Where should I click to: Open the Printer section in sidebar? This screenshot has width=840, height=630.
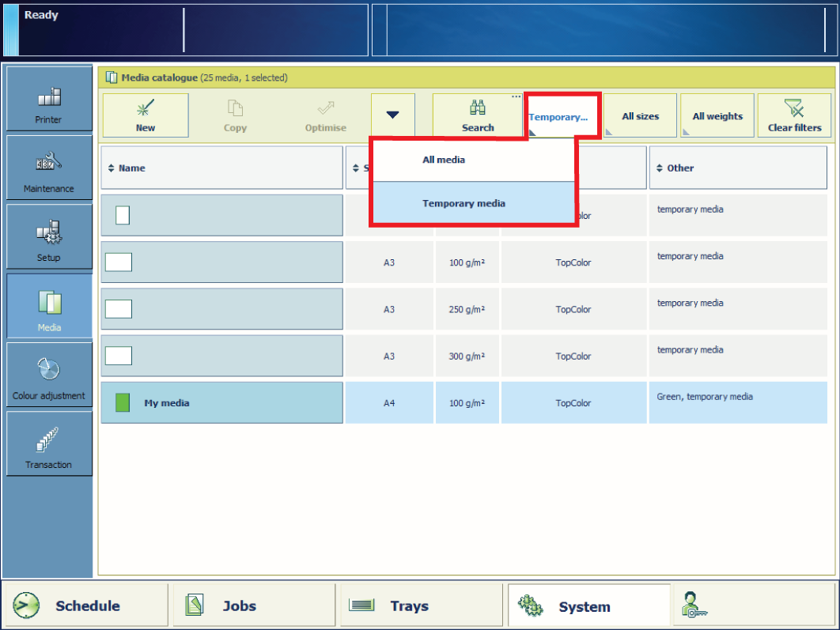pyautogui.click(x=48, y=100)
